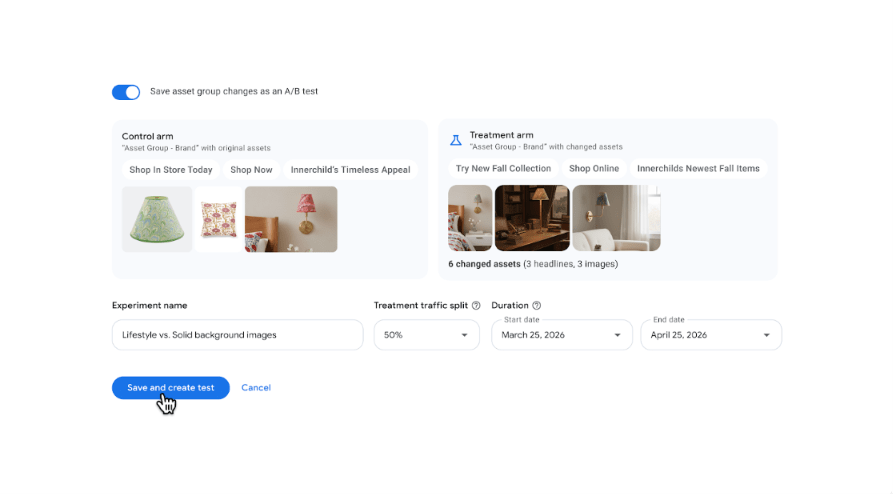Click the 'Treatment arm' heading
The width and height of the screenshot is (893, 494).
tap(502, 136)
